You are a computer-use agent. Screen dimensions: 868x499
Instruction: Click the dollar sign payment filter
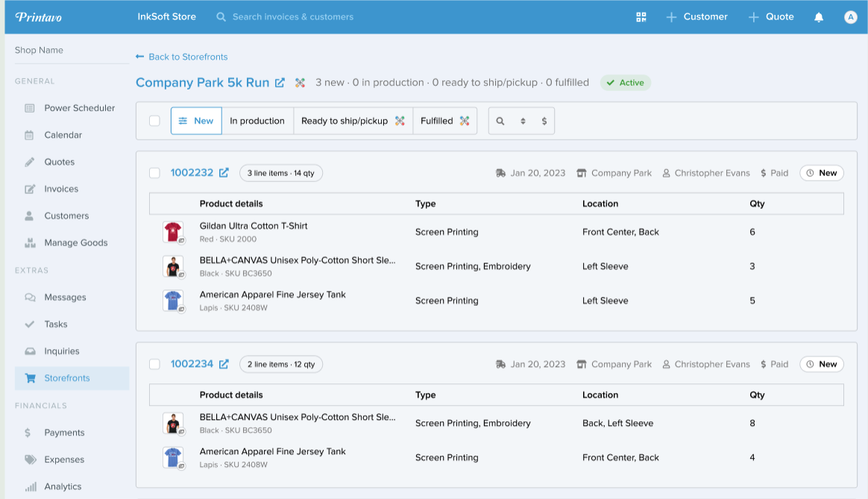(x=544, y=121)
